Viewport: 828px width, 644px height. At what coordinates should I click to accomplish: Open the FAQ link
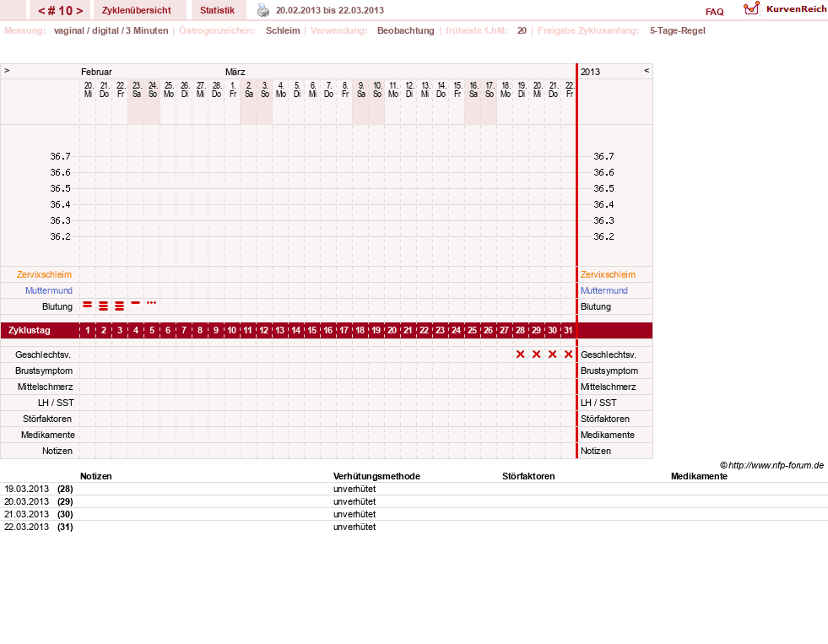coord(714,12)
